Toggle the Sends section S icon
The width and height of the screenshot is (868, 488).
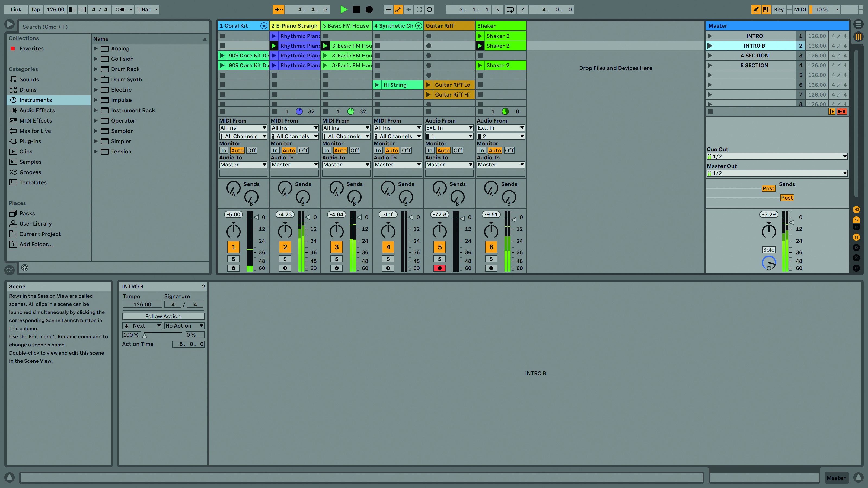856,220
